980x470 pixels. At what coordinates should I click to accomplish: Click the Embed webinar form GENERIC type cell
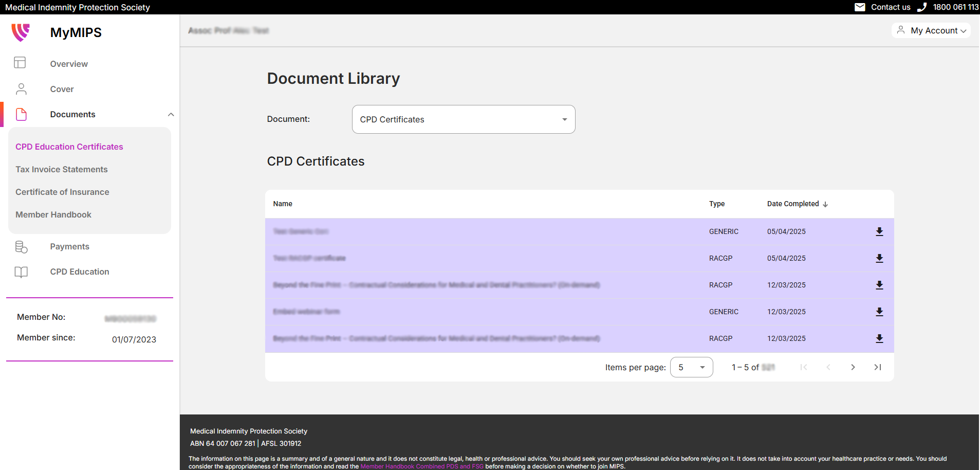coord(724,312)
